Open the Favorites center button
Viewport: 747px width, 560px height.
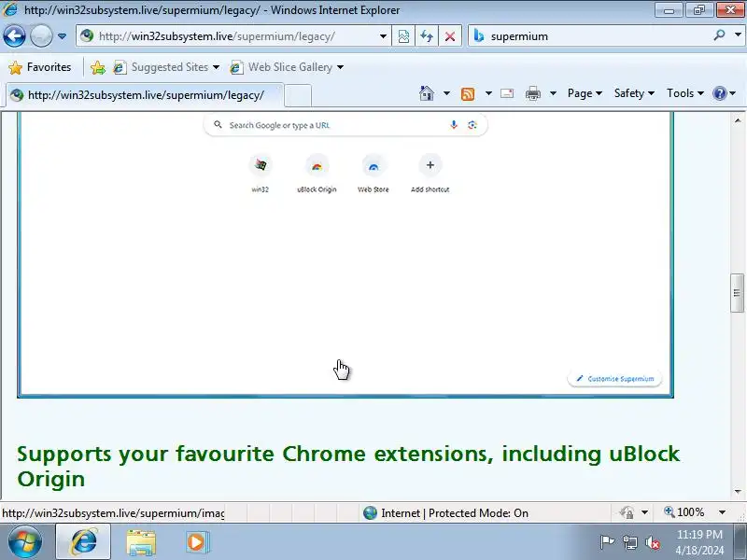(40, 67)
